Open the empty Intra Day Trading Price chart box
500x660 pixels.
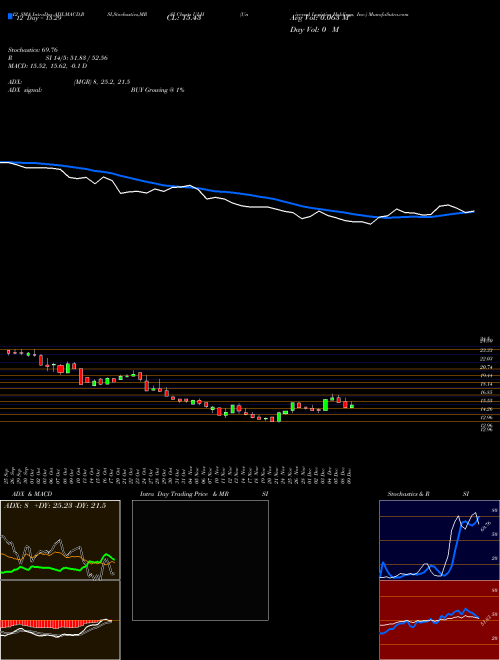click(200, 560)
